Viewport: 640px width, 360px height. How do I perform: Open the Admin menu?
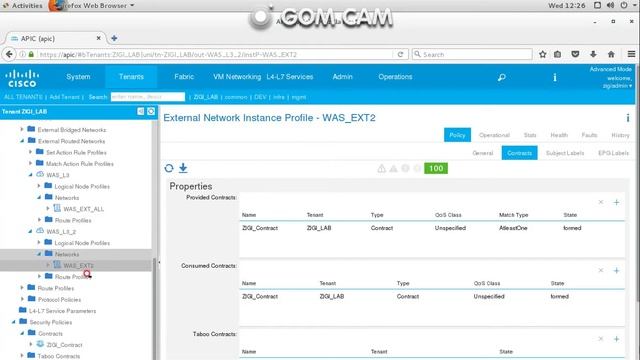[342, 77]
